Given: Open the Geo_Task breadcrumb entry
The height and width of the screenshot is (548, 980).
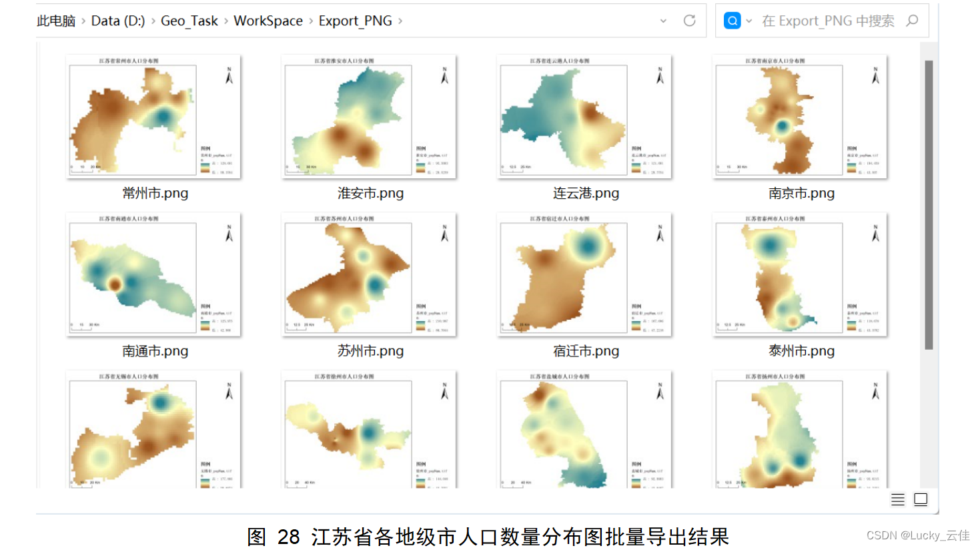Looking at the screenshot, I should [x=190, y=21].
